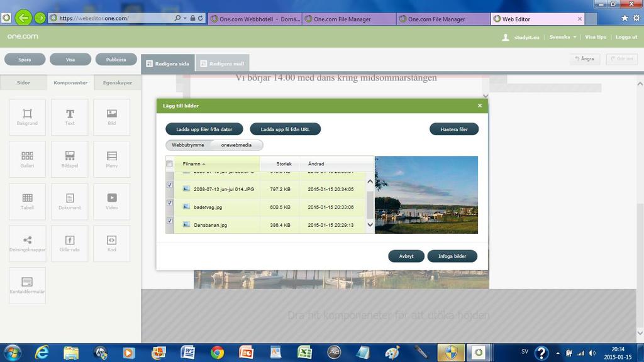Sort files by Filnamn column
644x362 pixels.
pyautogui.click(x=217, y=164)
